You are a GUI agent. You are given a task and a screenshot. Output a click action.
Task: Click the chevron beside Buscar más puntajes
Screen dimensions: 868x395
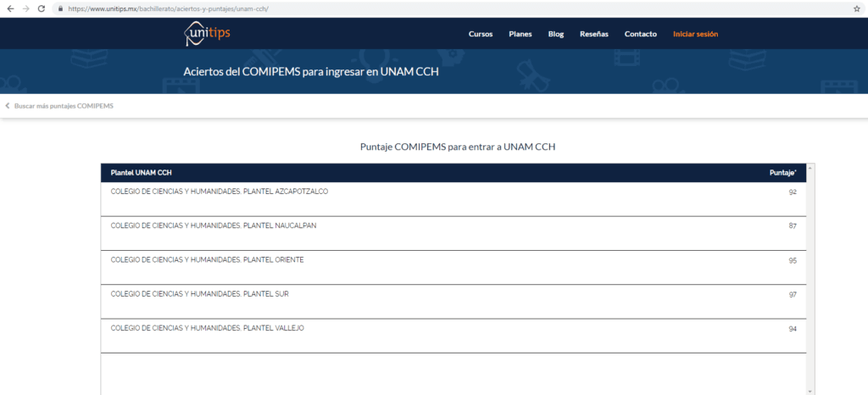click(x=8, y=106)
